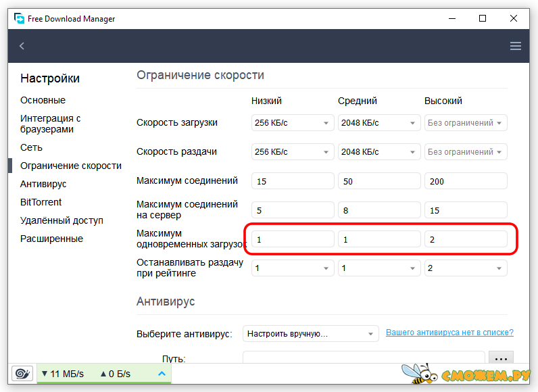Click the Скорость загрузки label
Image resolution: width=538 pixels, height=392 pixels.
176,123
